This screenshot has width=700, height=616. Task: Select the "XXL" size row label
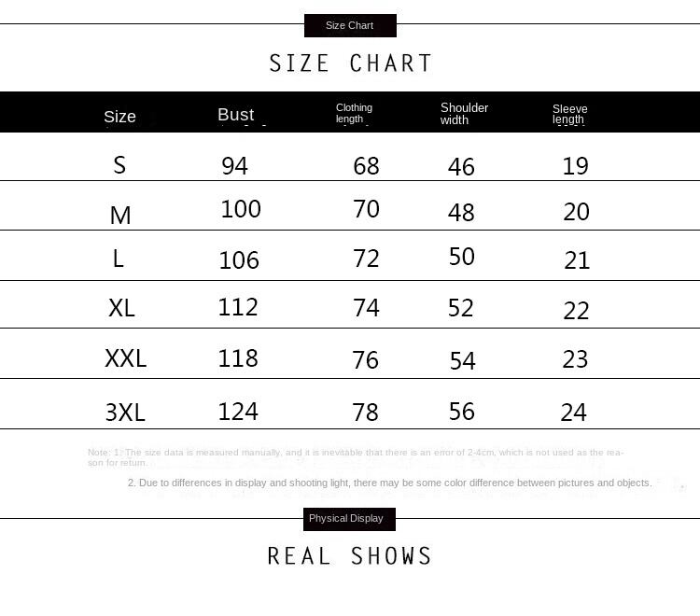click(x=126, y=358)
